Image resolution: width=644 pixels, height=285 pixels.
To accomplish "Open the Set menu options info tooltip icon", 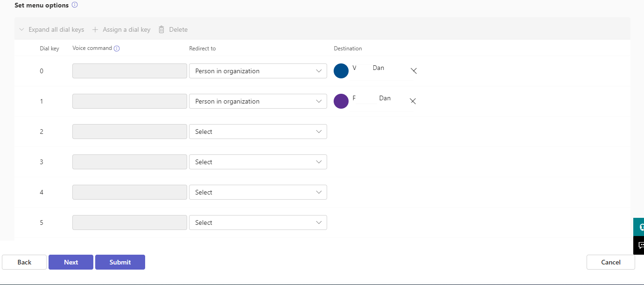I will coord(74,5).
